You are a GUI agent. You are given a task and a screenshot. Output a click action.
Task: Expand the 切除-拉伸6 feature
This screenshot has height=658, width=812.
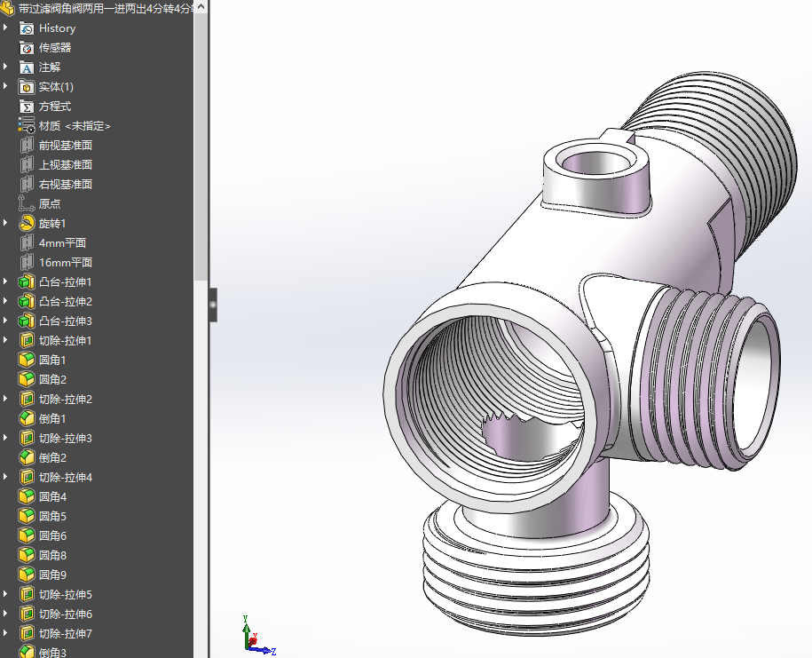[x=5, y=614]
